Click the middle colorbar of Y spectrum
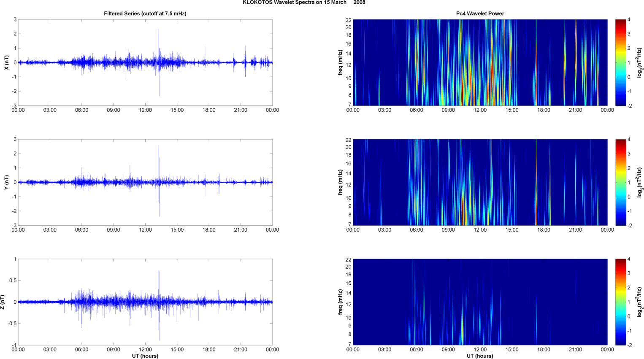Viewport: 644px width, 359px height. point(620,182)
